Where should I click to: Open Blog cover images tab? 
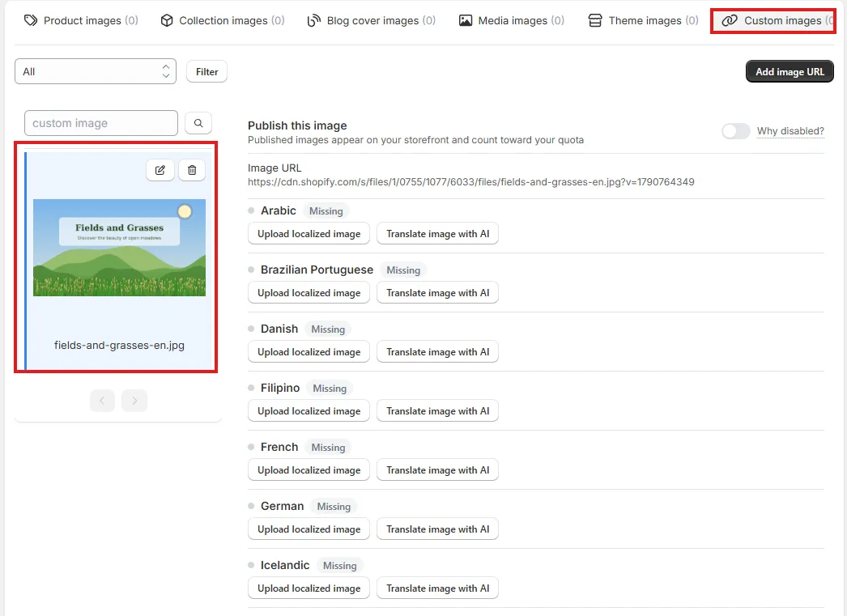[371, 20]
